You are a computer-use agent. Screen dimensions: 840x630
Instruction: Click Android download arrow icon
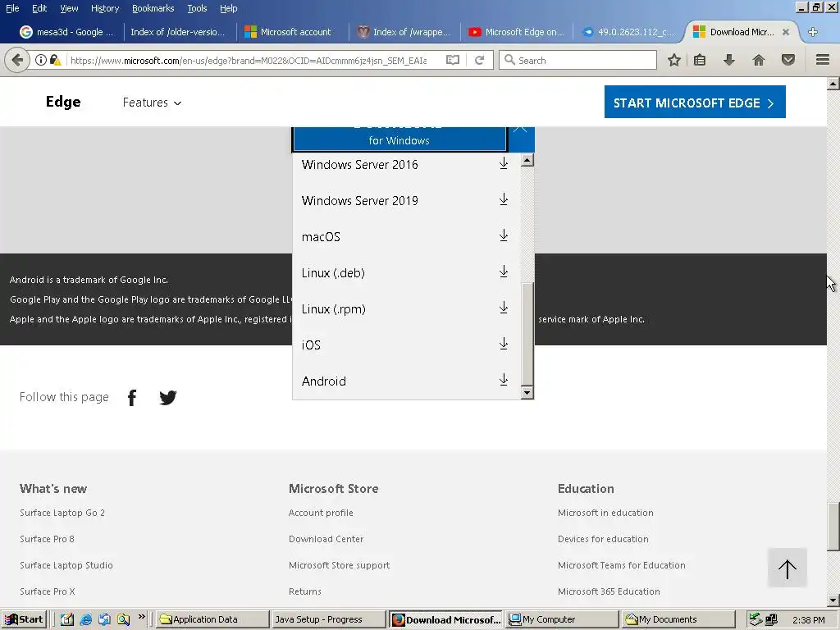pyautogui.click(x=504, y=380)
